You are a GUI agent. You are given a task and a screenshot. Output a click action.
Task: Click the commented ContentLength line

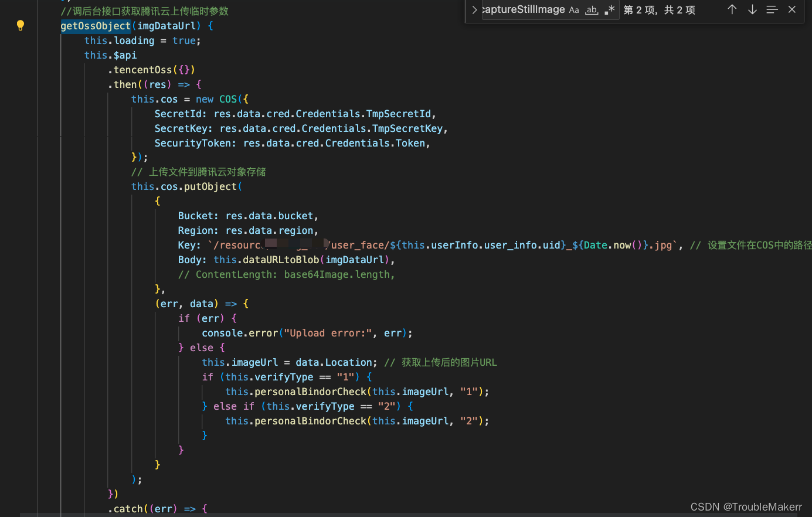[287, 274]
